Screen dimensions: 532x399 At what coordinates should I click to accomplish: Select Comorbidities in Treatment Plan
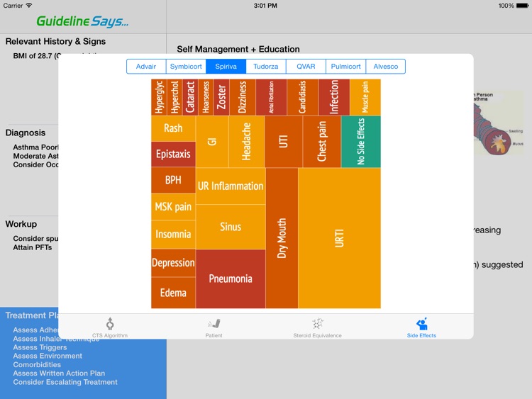pyautogui.click(x=37, y=365)
